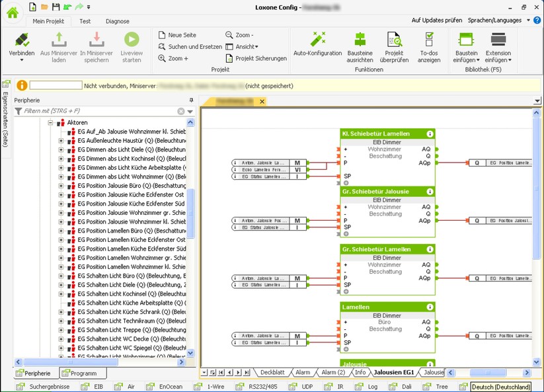The image size is (544, 392).
Task: Open project folder icon in title bar
Action: (x=44, y=7)
